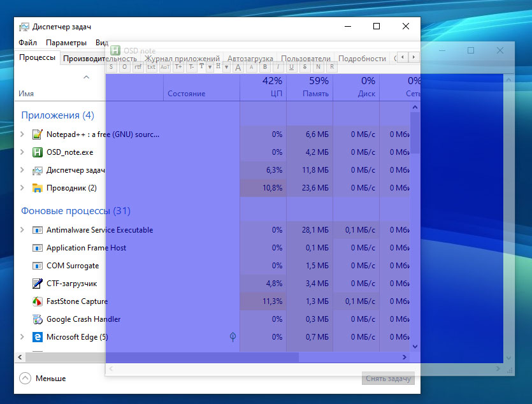Click the Notepad++ process icon
The image size is (532, 404).
(x=38, y=134)
